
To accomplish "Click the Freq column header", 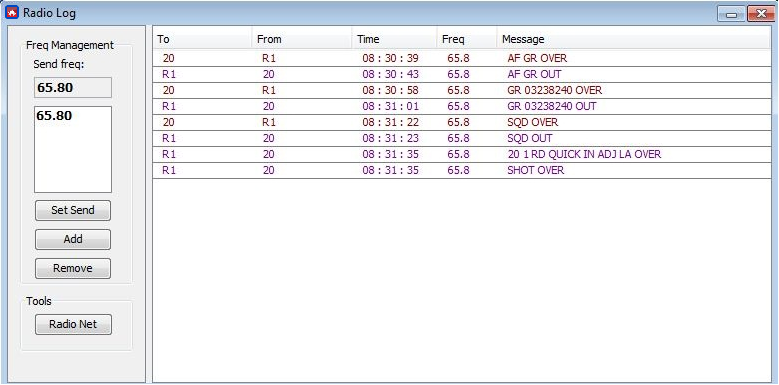I will [x=467, y=39].
